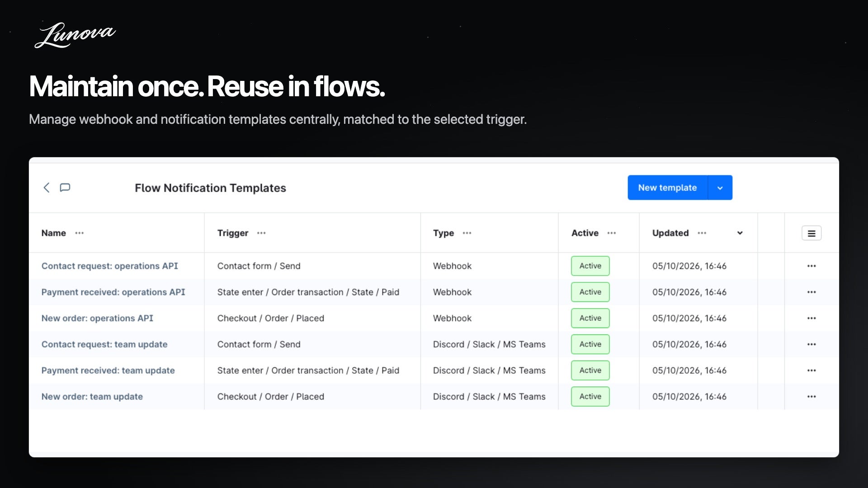
Task: Click Active badge for Payment received: operations API
Action: [x=590, y=292]
